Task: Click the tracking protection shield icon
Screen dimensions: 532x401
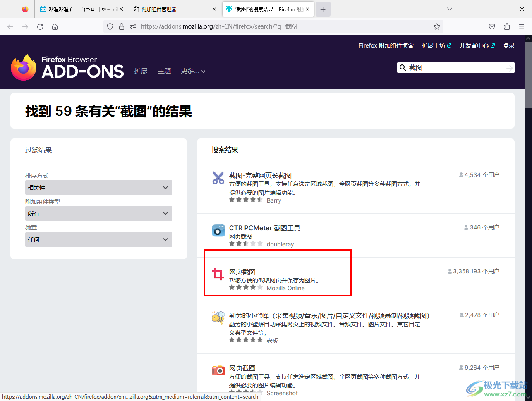Action: (x=110, y=26)
